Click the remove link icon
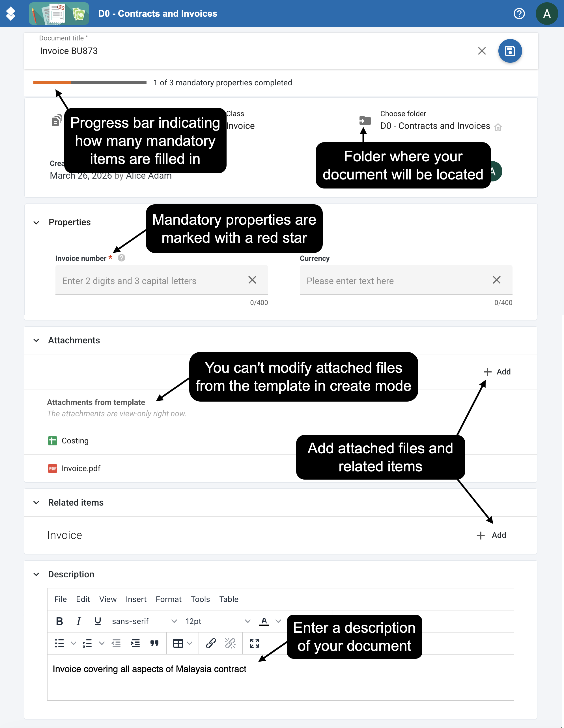Image resolution: width=564 pixels, height=728 pixels. pos(230,643)
